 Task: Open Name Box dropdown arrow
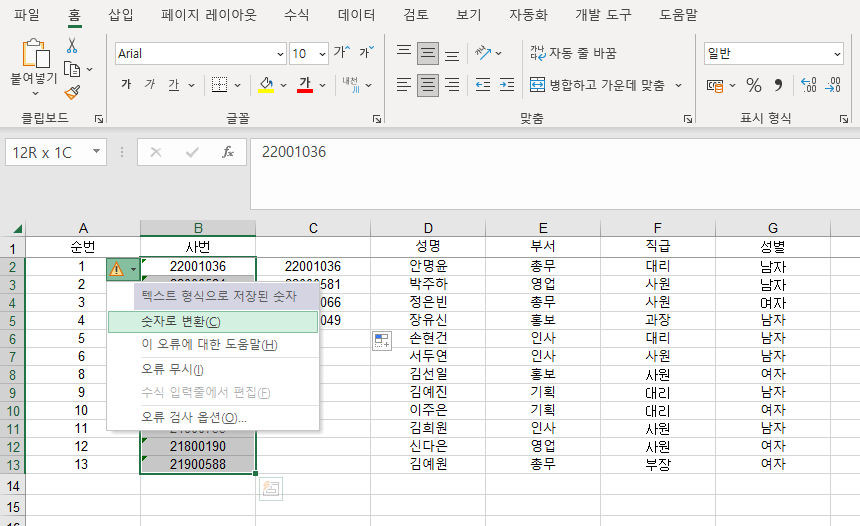(x=97, y=151)
